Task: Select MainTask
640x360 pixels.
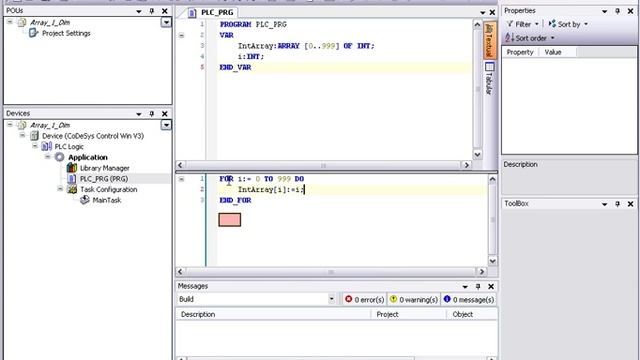Action: pyautogui.click(x=107, y=200)
